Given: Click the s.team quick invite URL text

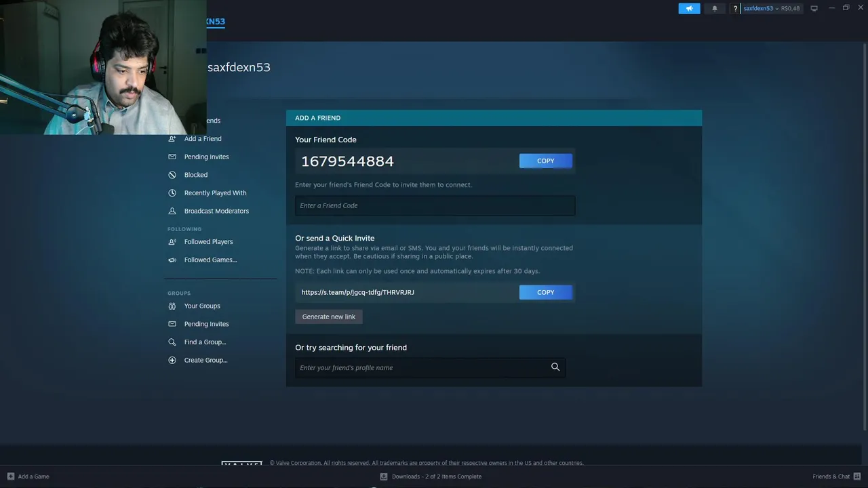Looking at the screenshot, I should pos(357,292).
